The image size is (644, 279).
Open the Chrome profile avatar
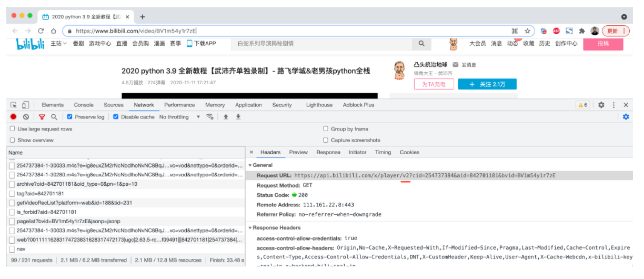point(595,31)
